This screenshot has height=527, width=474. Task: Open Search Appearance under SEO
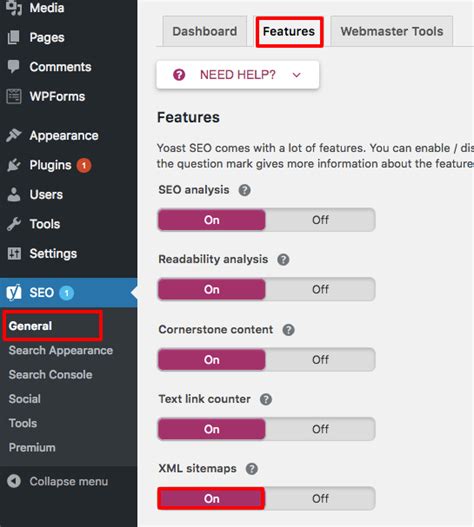61,350
